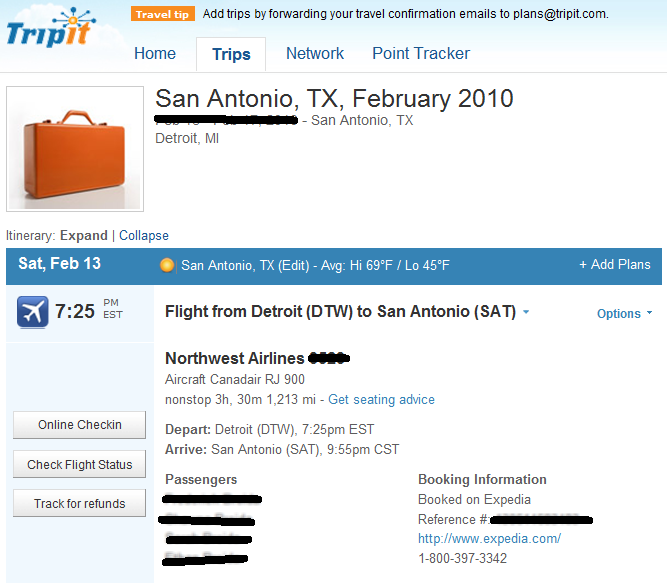Open the orange suitcase trip image
The height and width of the screenshot is (583, 667).
pyautogui.click(x=75, y=149)
